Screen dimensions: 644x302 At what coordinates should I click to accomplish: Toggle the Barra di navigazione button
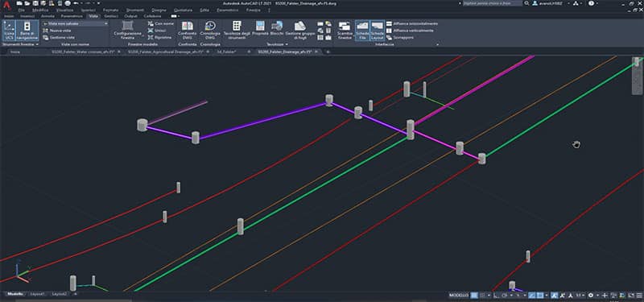tap(27, 31)
